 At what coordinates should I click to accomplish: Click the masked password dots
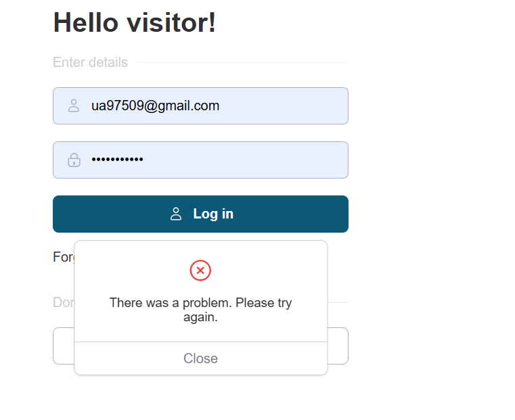117,160
